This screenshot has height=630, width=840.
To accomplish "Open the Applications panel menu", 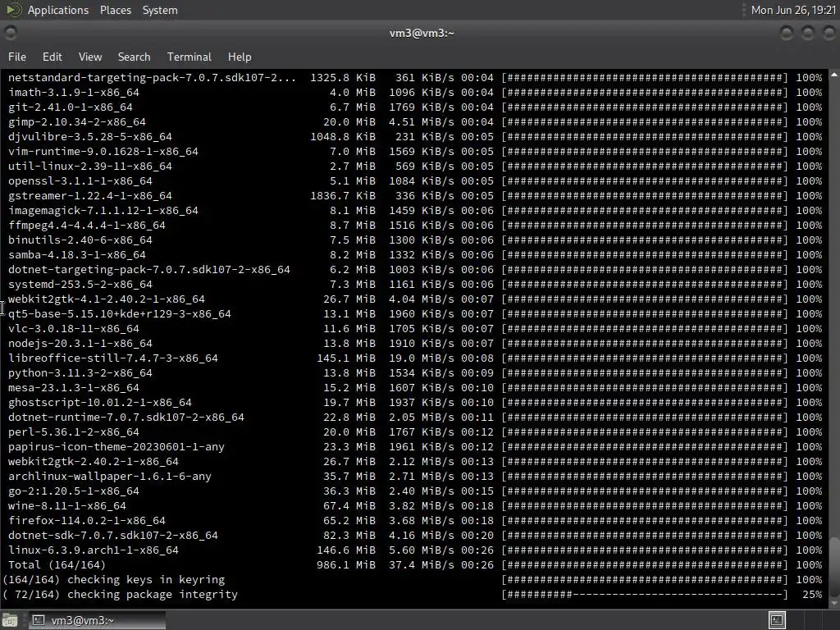I will (x=58, y=10).
